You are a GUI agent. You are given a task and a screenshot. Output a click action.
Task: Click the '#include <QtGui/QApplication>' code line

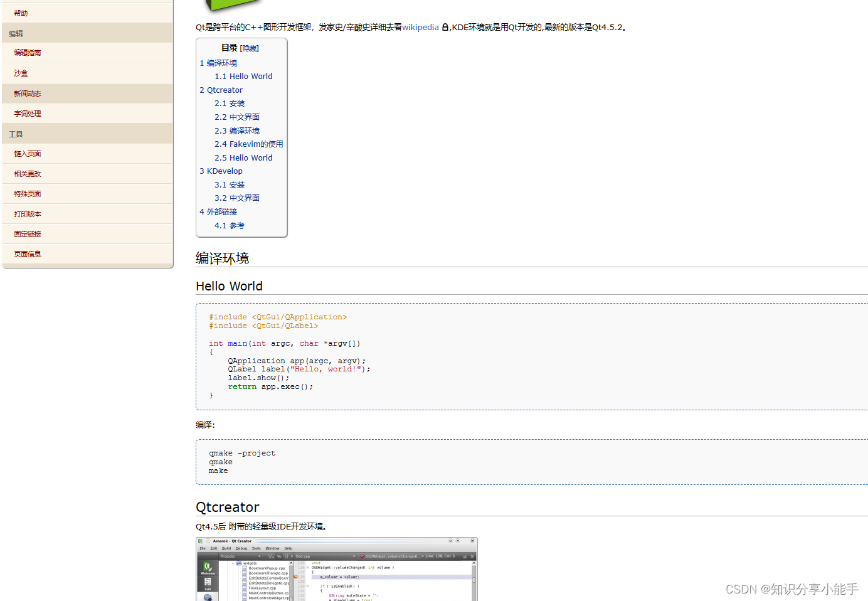coord(278,317)
